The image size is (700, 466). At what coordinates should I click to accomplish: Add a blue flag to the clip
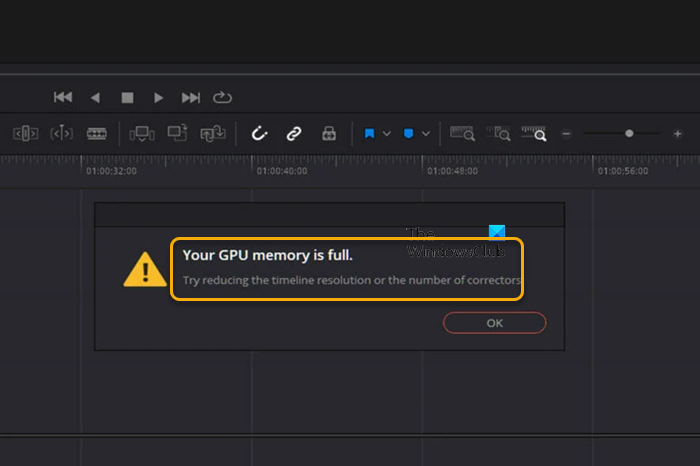[369, 133]
